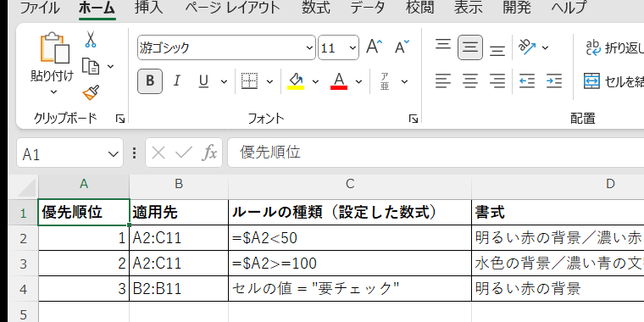Select cell containing =$A2>=100
This screenshot has height=322, width=644.
349,264
